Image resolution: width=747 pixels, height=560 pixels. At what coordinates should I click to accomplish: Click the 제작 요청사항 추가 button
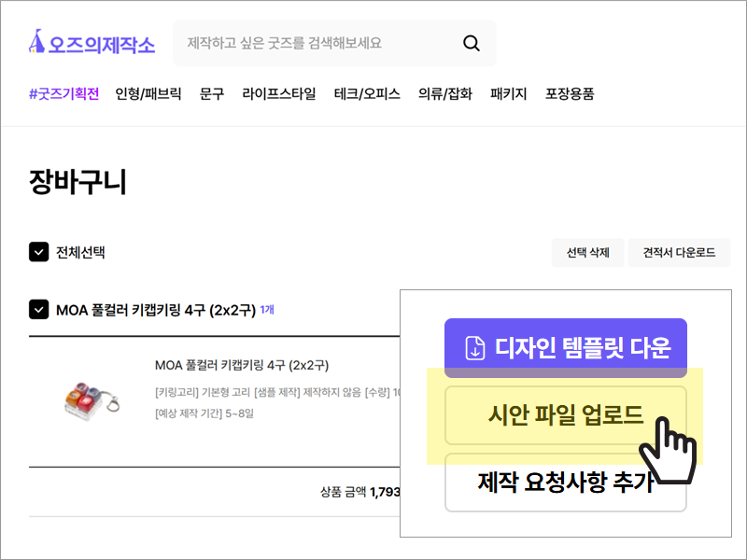pos(566,483)
